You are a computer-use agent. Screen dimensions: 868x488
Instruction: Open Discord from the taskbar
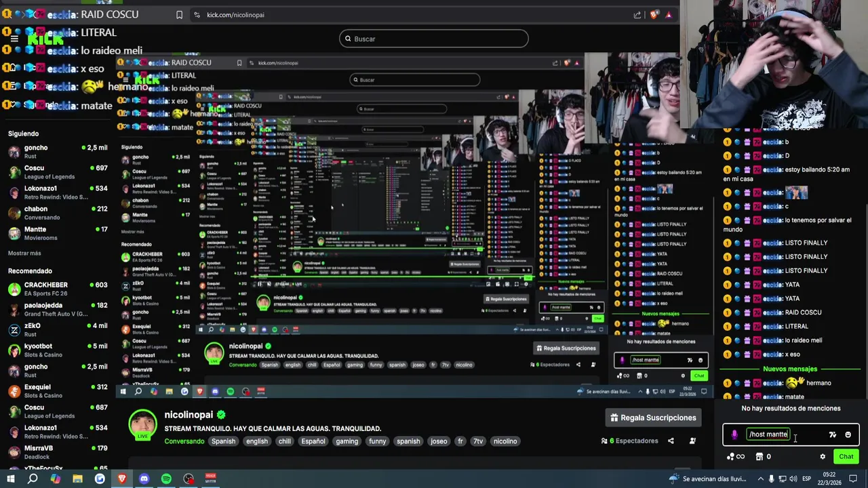(144, 479)
